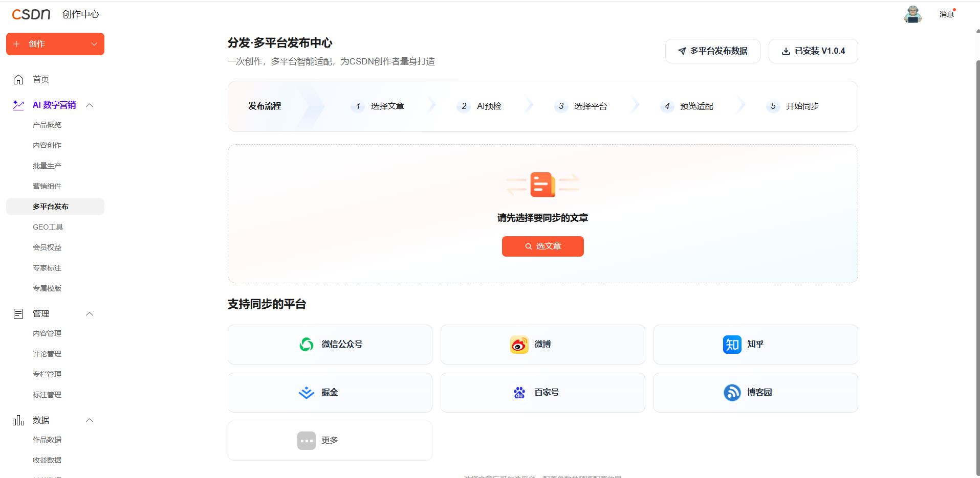Open the dropdown arrow on 创作 button
Viewport: 980px width, 478px height.
[94, 44]
